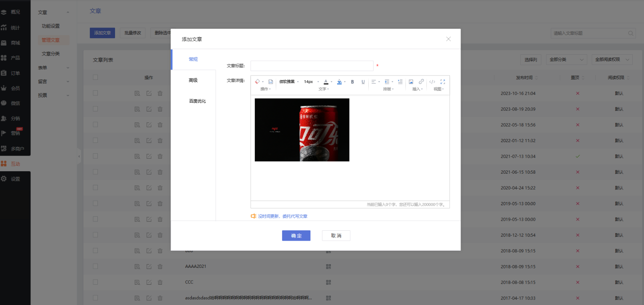Expand the 表单 sidebar section
This screenshot has width=644, height=305.
[54, 67]
